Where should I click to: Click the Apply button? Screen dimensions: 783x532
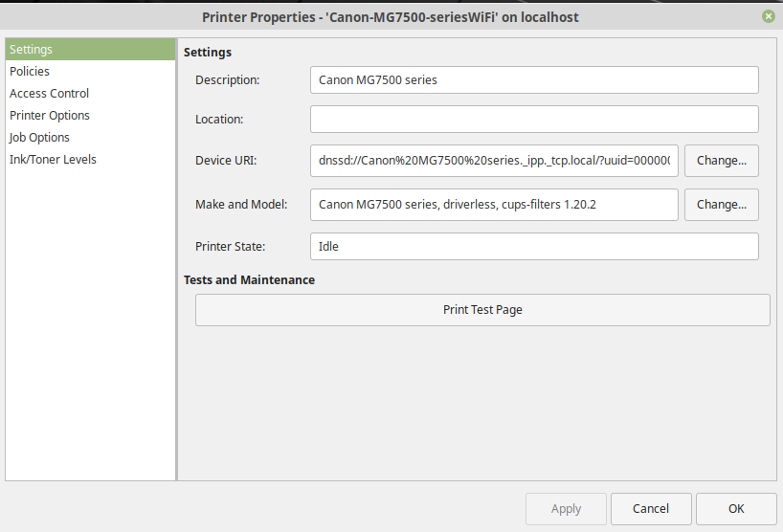(x=566, y=509)
